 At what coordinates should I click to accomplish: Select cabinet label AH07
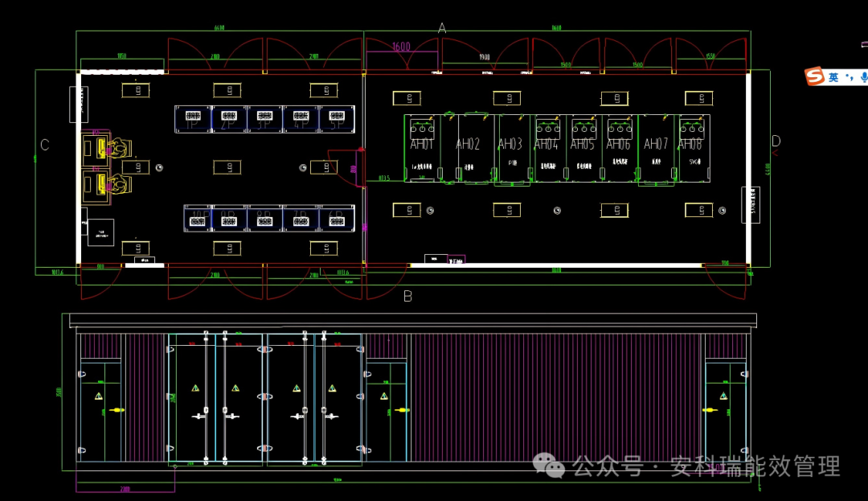[656, 144]
